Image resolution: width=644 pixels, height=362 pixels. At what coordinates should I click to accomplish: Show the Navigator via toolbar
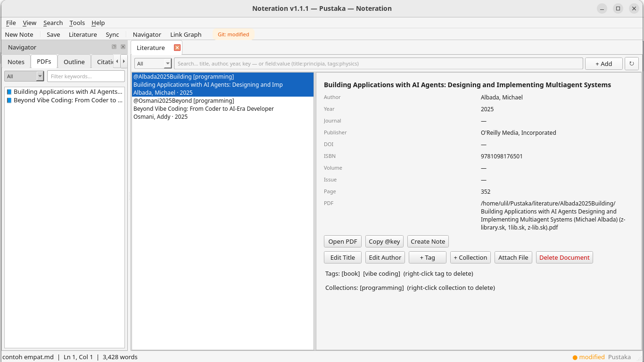coord(147,34)
